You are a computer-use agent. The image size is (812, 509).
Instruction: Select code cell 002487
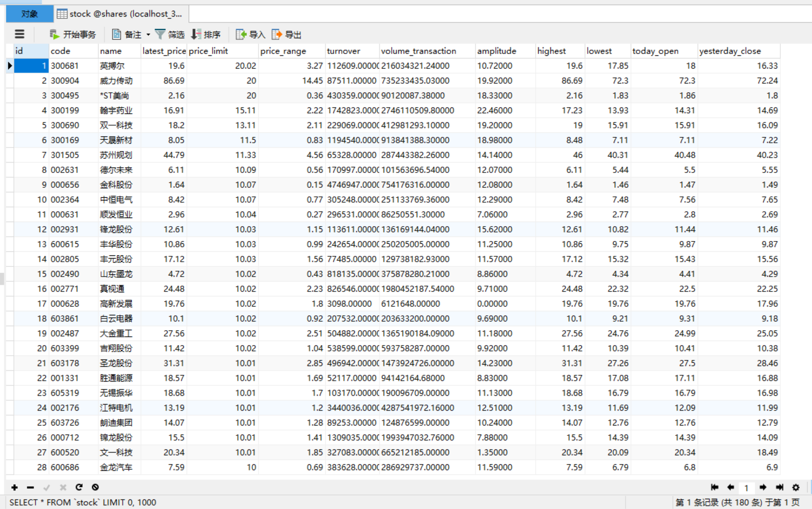(x=73, y=333)
